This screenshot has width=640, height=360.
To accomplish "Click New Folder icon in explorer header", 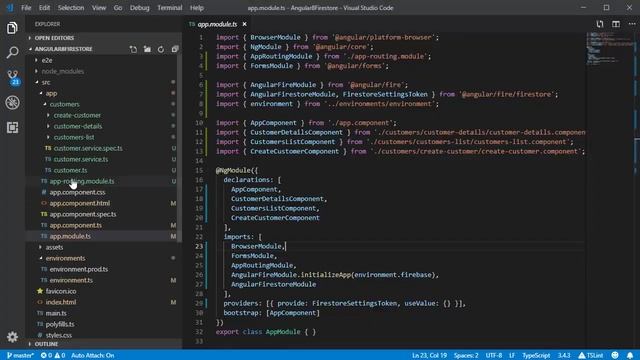I will [147, 49].
